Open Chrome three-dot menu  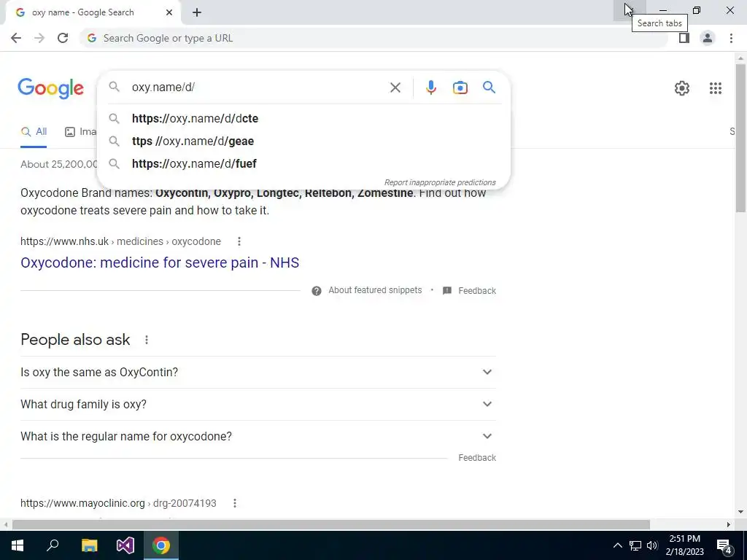coord(731,38)
